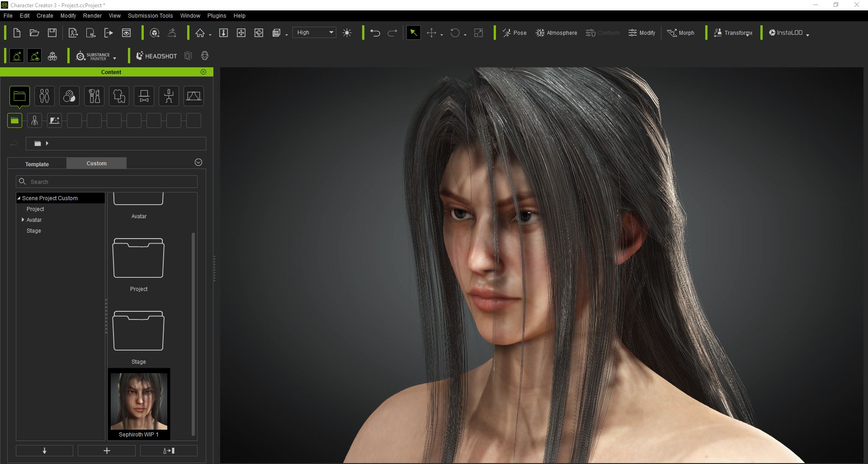Select the Skin materials content category
The width and height of the screenshot is (868, 464).
69,96
